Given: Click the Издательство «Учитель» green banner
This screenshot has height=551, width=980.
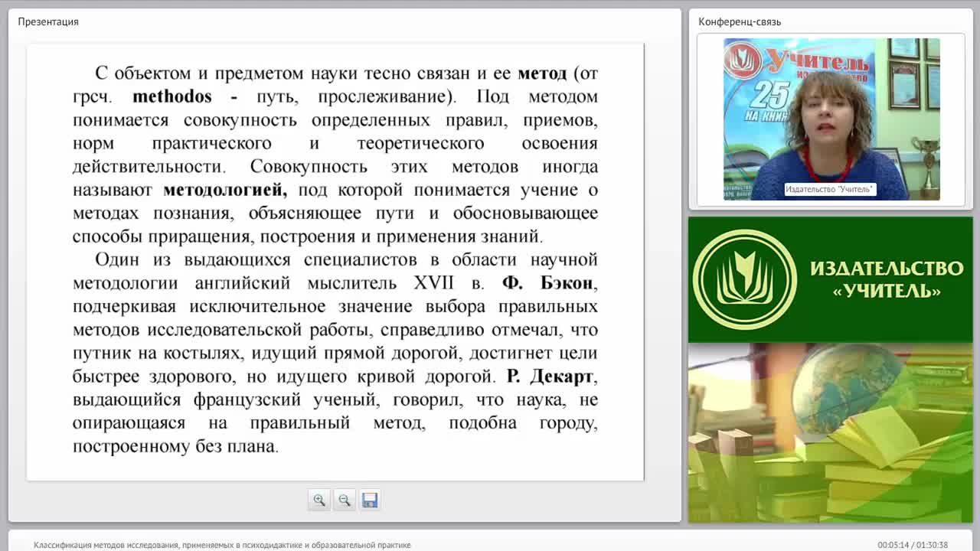Looking at the screenshot, I should tap(831, 279).
